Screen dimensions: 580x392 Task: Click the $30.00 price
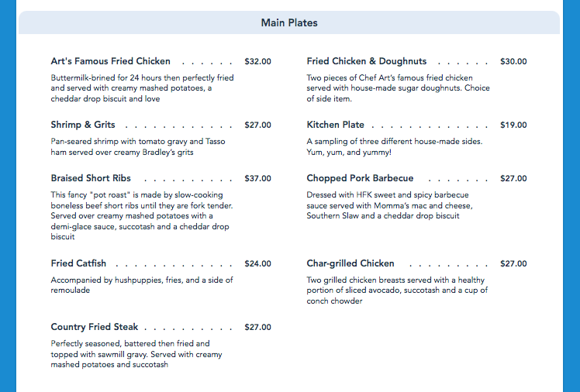513,61
